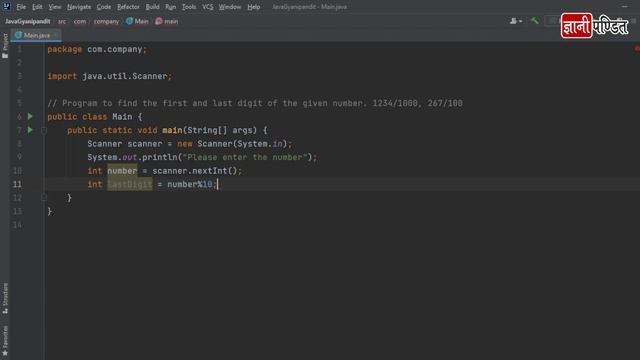Click the company breadcrumb

click(106, 21)
